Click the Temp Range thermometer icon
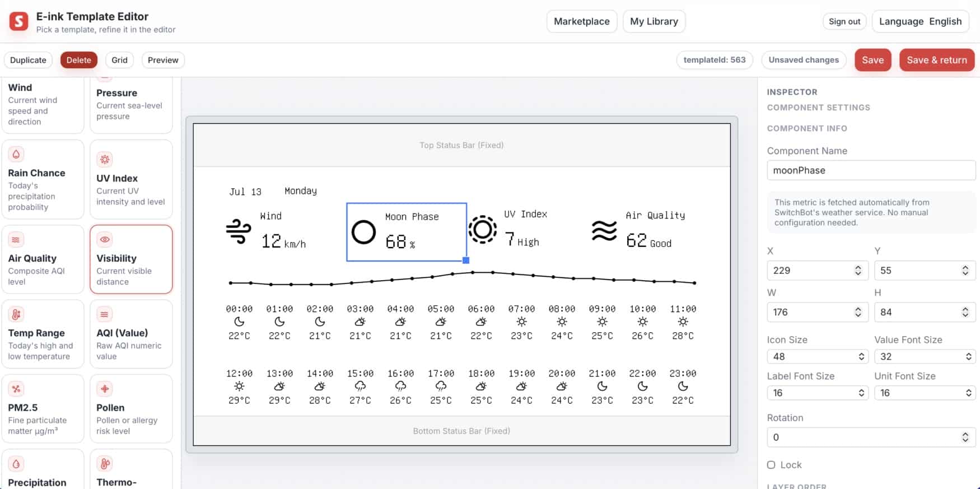The height and width of the screenshot is (489, 980). [x=16, y=314]
